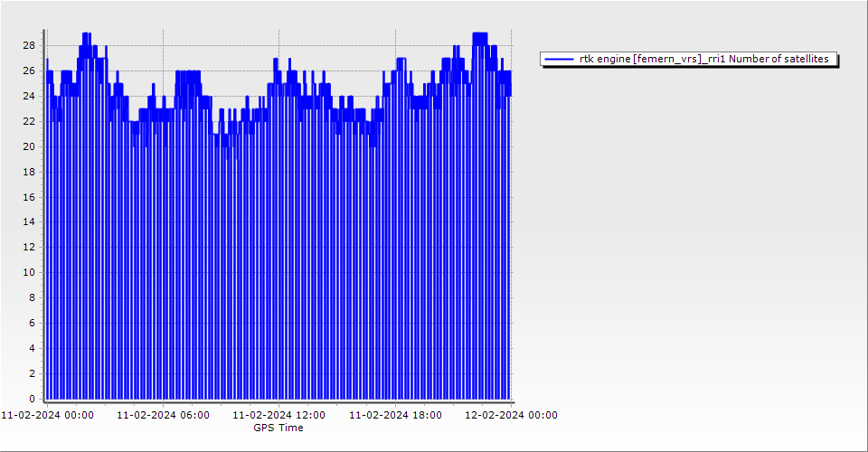Click the y-axis tick label 20

tap(29, 146)
